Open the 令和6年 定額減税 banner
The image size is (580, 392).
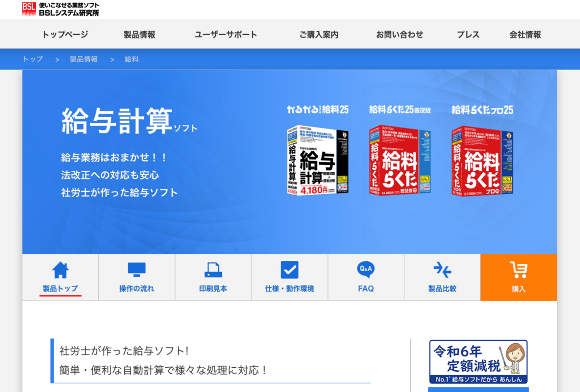coord(478,362)
